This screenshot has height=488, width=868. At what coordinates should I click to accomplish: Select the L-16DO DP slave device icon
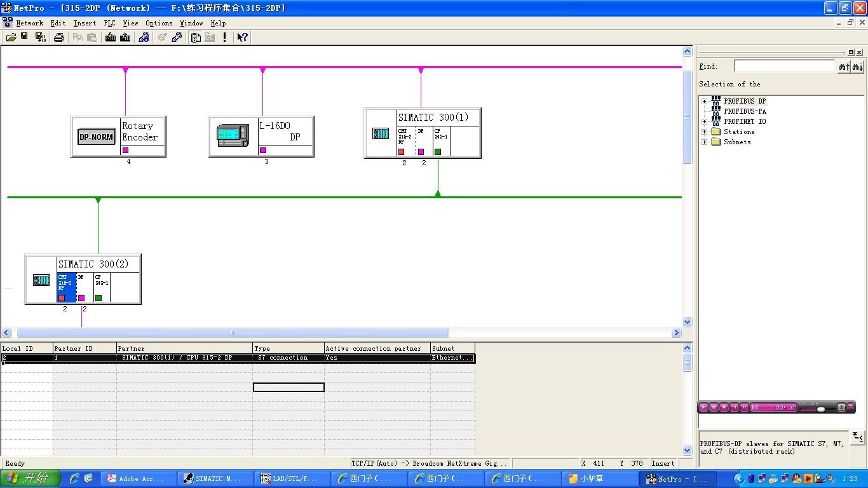tap(233, 135)
